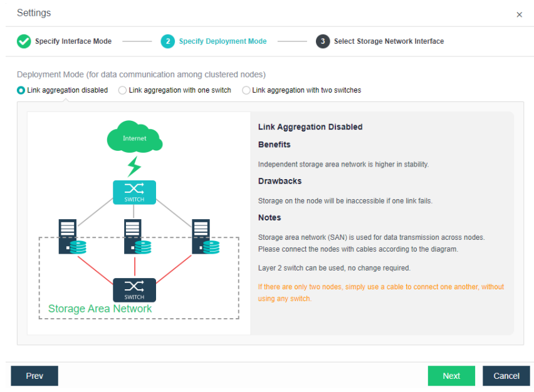
Task: Select Link aggregation with two switches
Action: (x=246, y=90)
